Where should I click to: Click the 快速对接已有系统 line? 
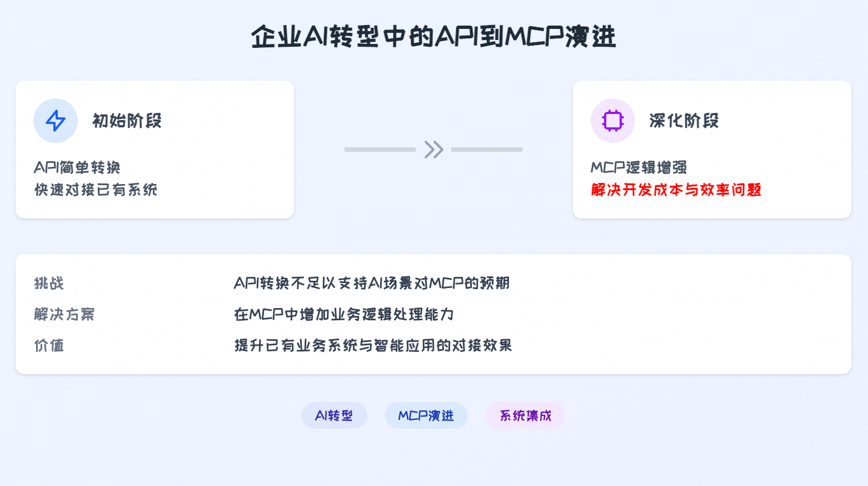[x=96, y=190]
